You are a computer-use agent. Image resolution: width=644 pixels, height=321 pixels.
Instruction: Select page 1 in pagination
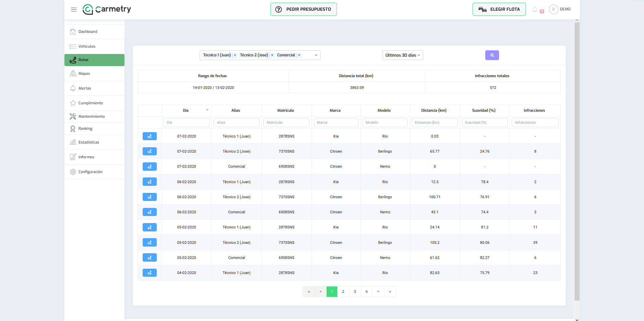click(332, 291)
